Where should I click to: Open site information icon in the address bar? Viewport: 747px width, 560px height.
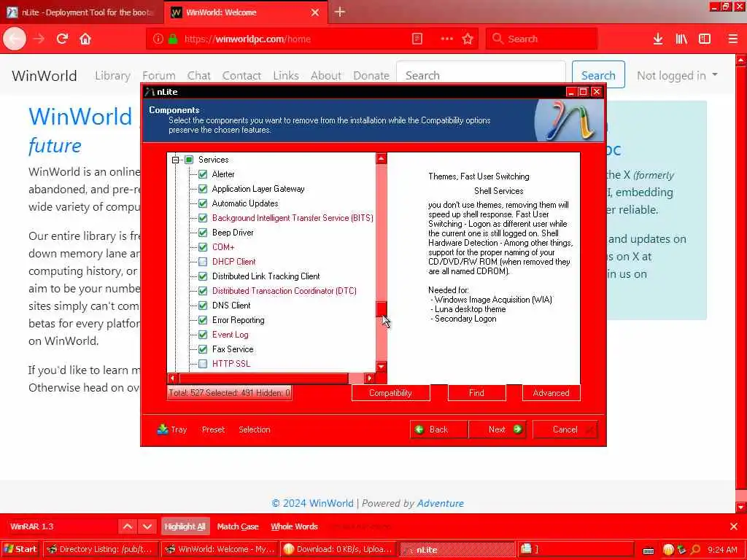click(158, 39)
